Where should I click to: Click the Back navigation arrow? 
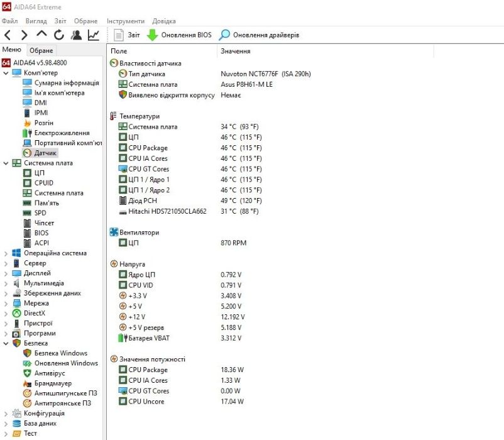[x=8, y=35]
